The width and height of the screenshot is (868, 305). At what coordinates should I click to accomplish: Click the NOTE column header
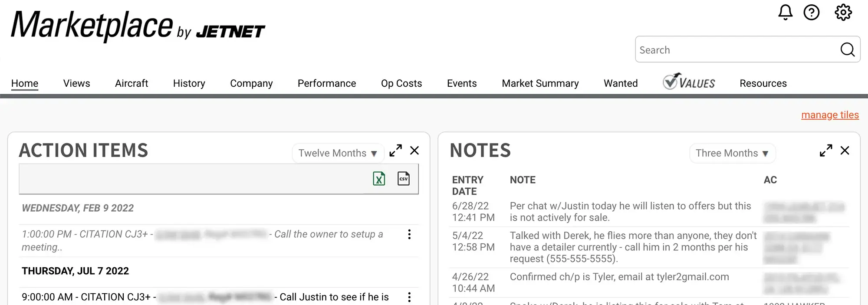pyautogui.click(x=523, y=180)
